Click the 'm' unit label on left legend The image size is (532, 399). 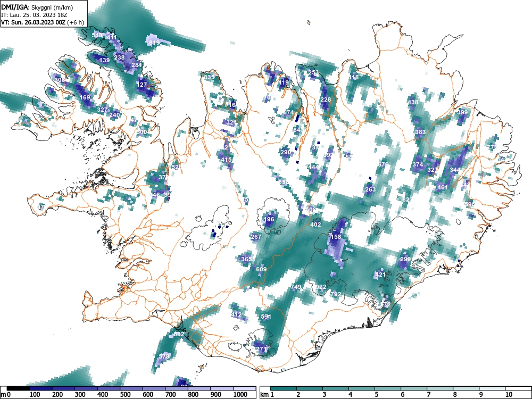coord(3,395)
